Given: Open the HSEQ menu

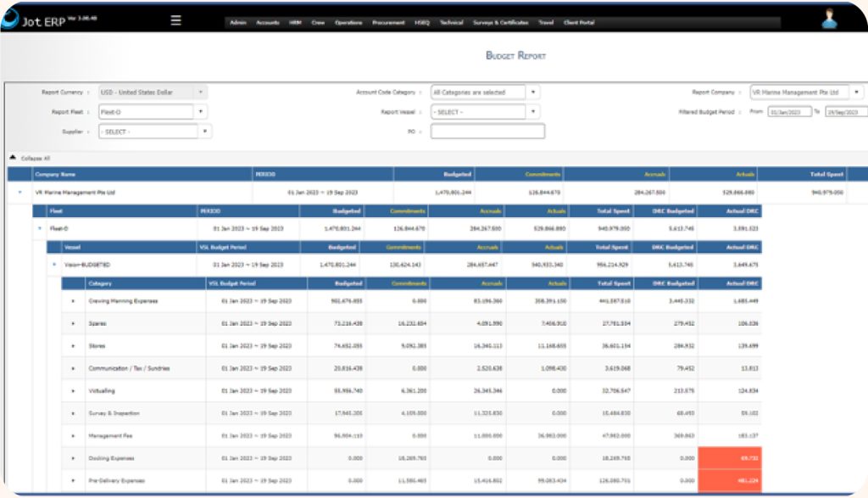Looking at the screenshot, I should click(x=422, y=23).
